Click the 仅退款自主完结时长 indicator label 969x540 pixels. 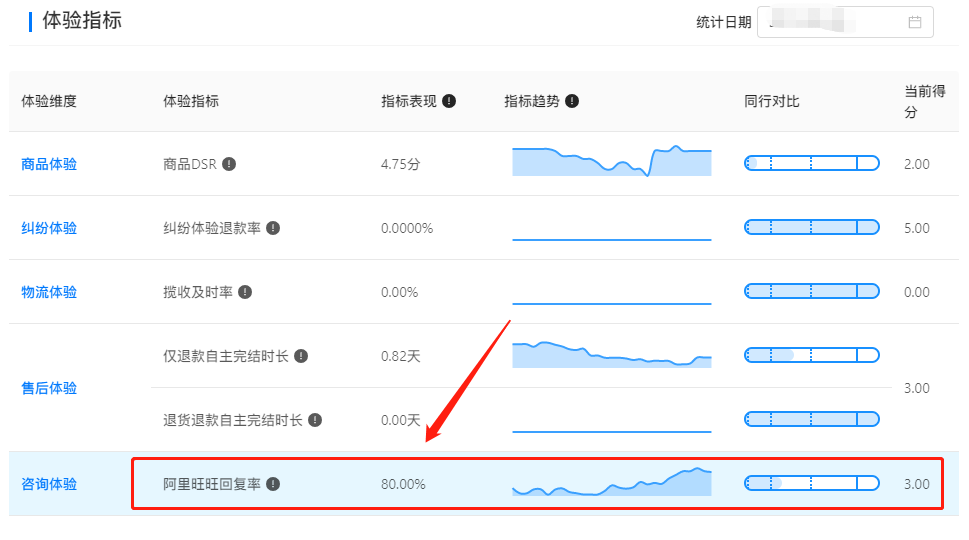click(226, 356)
